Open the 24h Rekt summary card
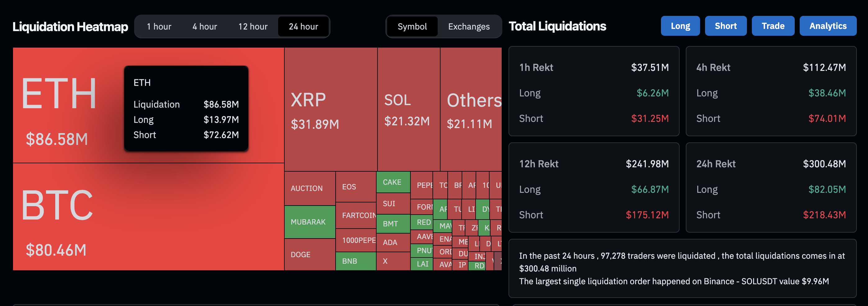868x306 pixels. point(771,188)
